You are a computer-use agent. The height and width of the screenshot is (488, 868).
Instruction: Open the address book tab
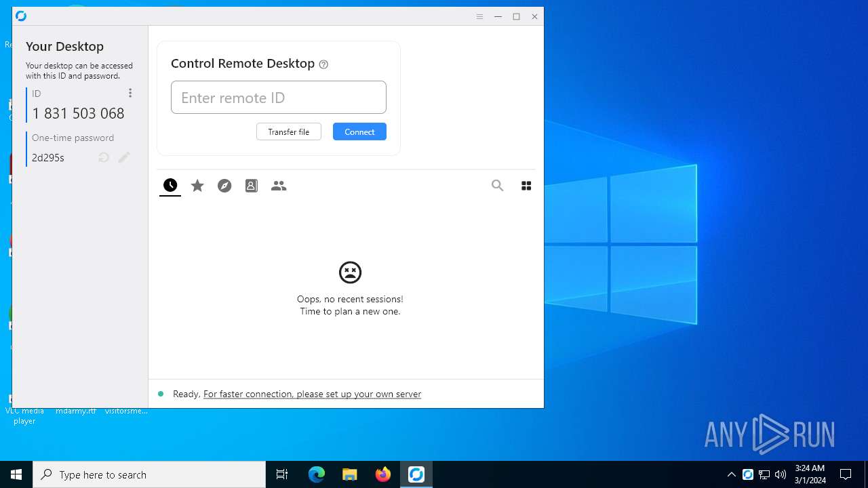click(x=252, y=186)
